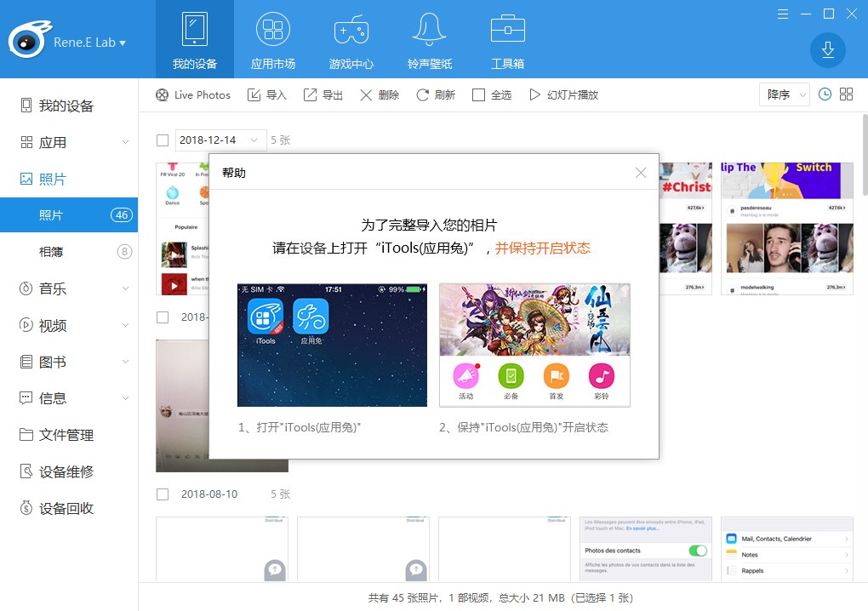Open the hamburger menu in title bar

pos(783,14)
